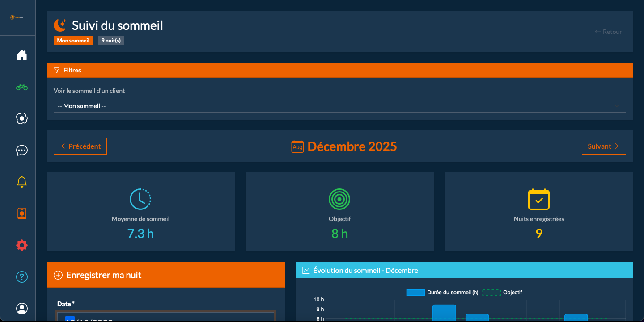This screenshot has height=322, width=644.
Task: Go to next month with Suivant
Action: pyautogui.click(x=603, y=146)
